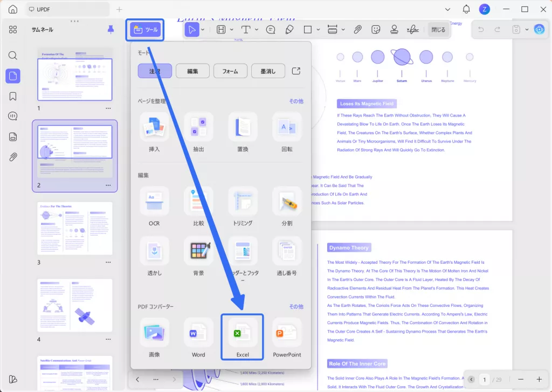Click the save icon
The image size is (552, 392).
coord(516,30)
